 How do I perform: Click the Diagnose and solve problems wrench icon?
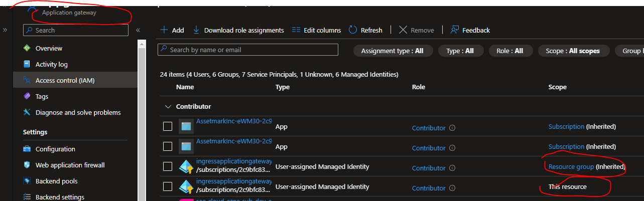(x=27, y=112)
